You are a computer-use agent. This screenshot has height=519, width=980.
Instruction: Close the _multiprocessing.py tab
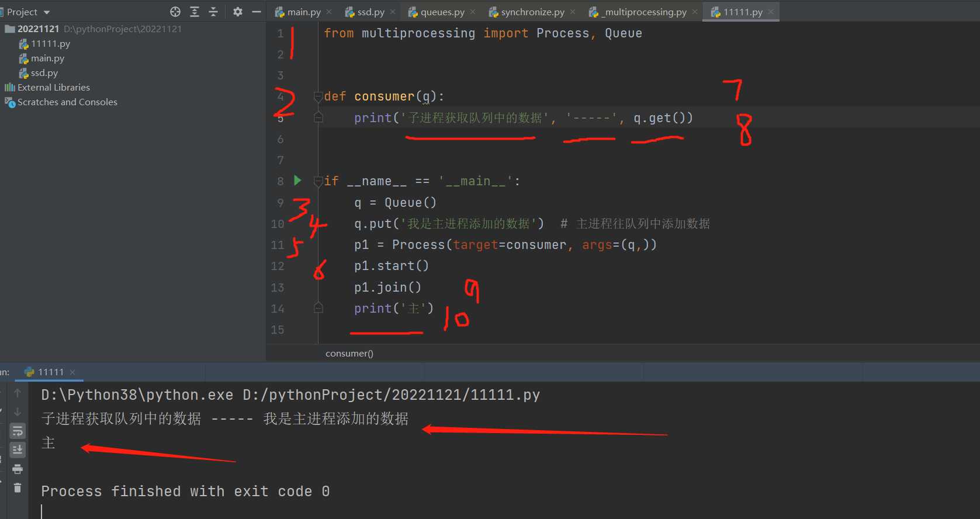click(695, 12)
